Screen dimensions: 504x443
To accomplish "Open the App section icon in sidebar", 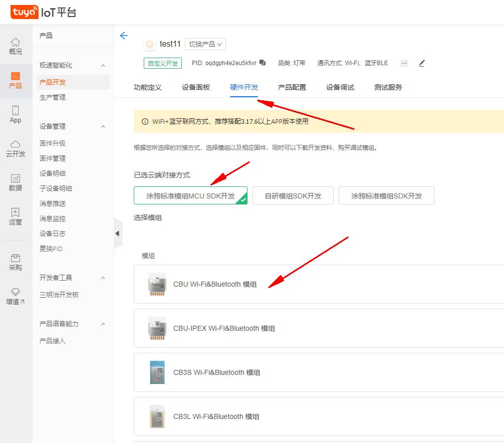I will coord(15,115).
